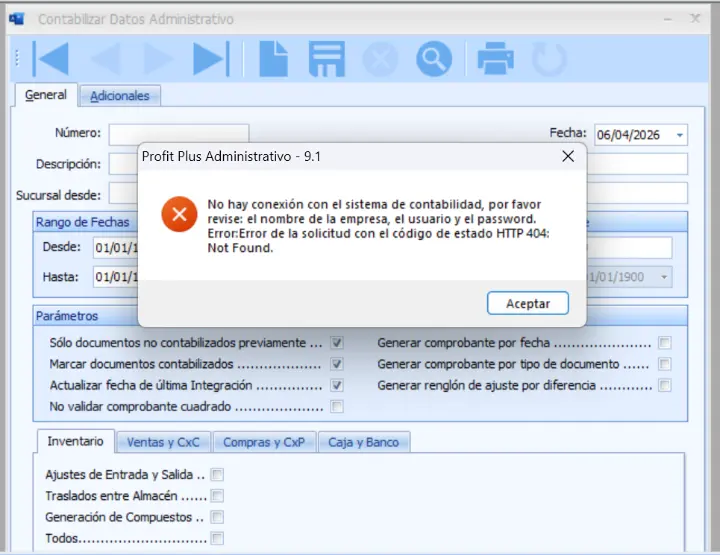Go to first record arrow icon

tap(51, 60)
